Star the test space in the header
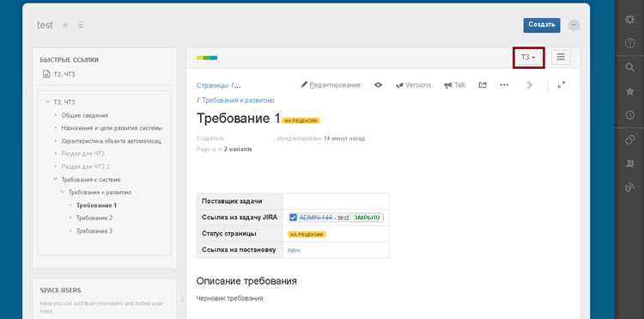Viewport: 644px width, 319px height. click(65, 25)
